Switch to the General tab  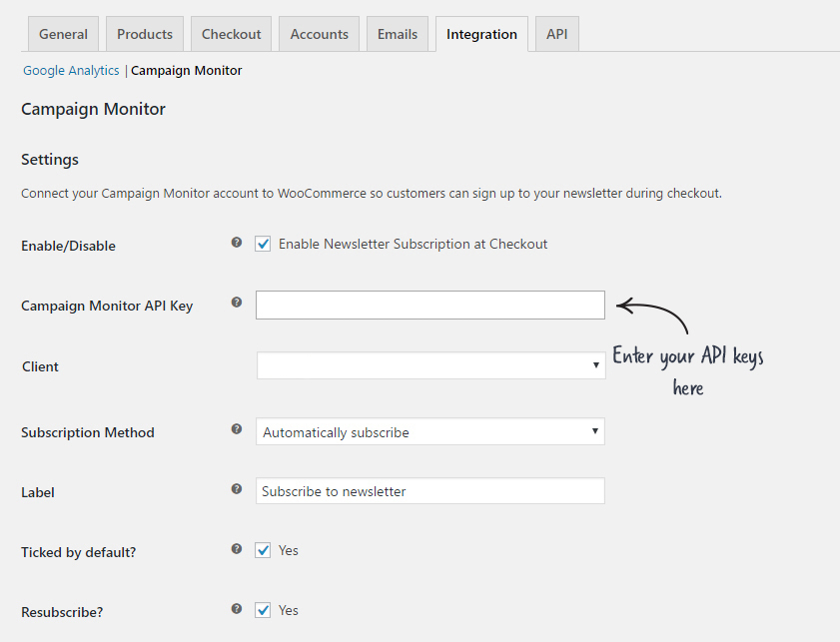pos(63,34)
